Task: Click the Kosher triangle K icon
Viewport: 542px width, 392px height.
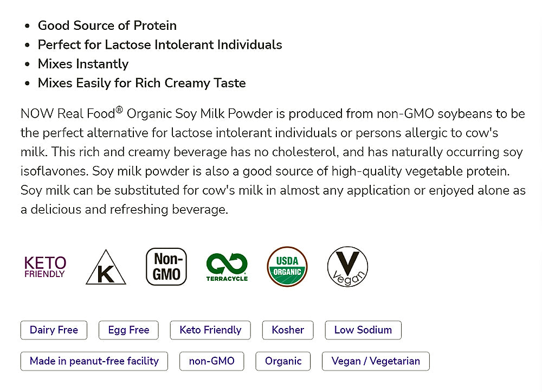Action: (x=106, y=268)
